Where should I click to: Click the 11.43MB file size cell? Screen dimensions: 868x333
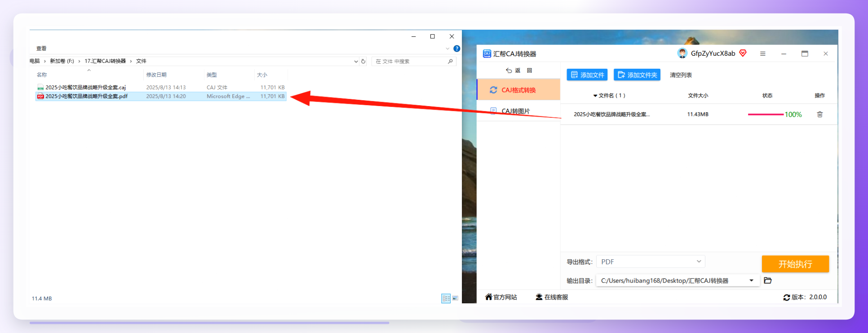point(698,115)
